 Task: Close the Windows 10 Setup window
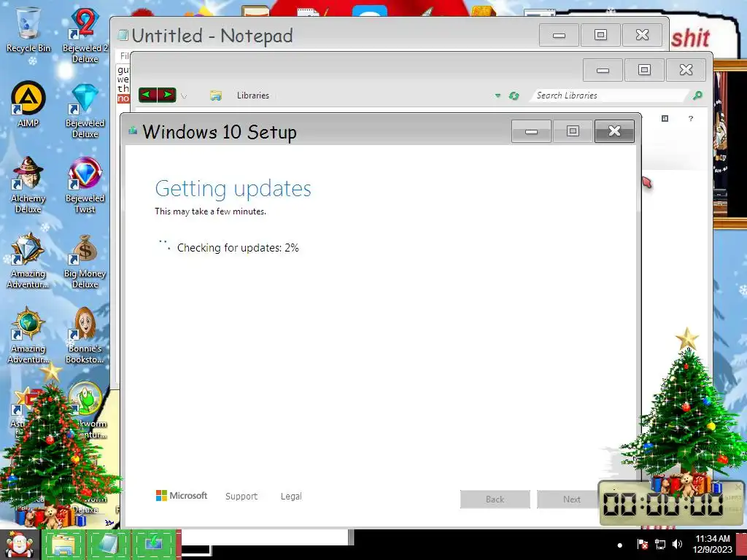point(614,131)
